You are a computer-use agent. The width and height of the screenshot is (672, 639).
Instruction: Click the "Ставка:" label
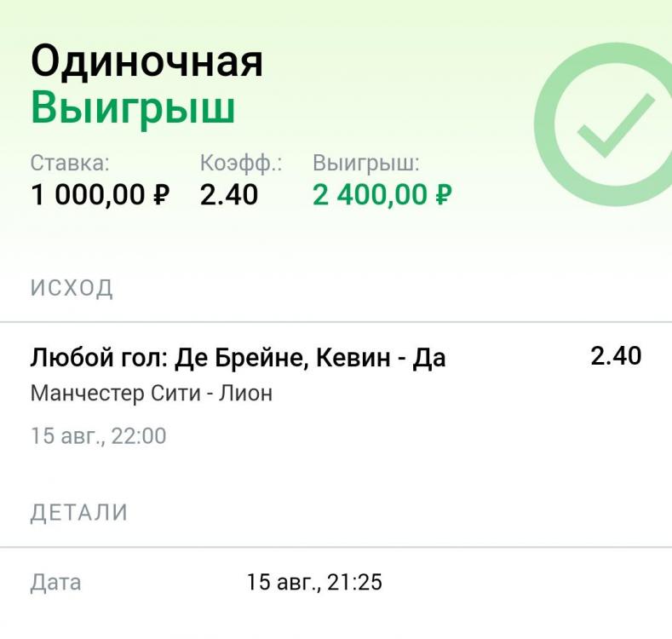(70, 163)
